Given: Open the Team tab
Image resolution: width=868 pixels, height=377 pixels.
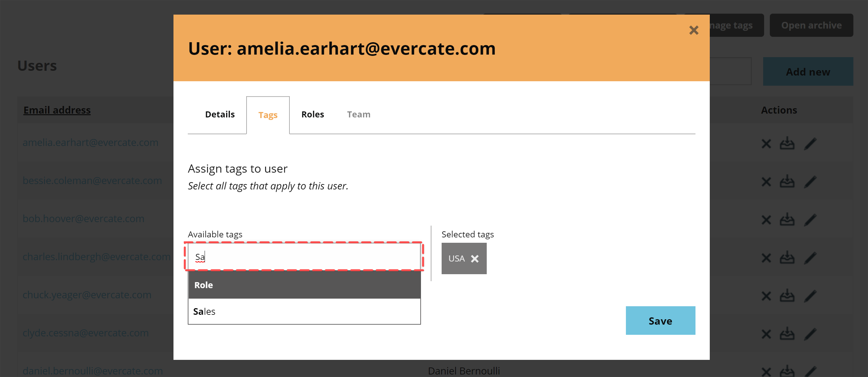Looking at the screenshot, I should tap(358, 114).
